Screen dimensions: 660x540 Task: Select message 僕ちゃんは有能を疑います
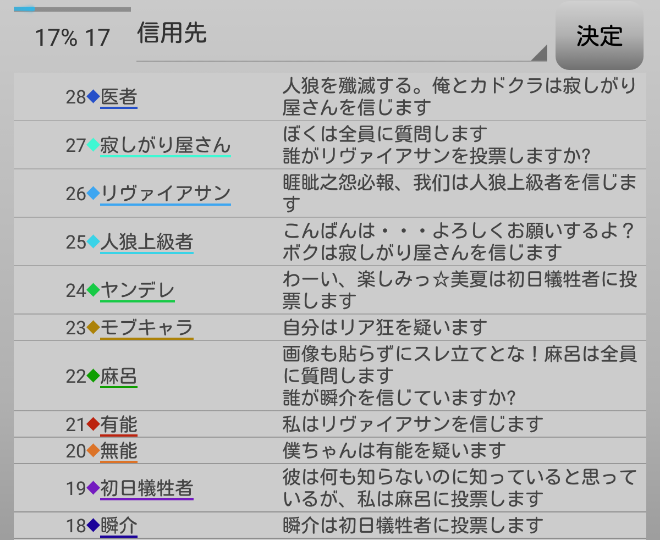394,450
